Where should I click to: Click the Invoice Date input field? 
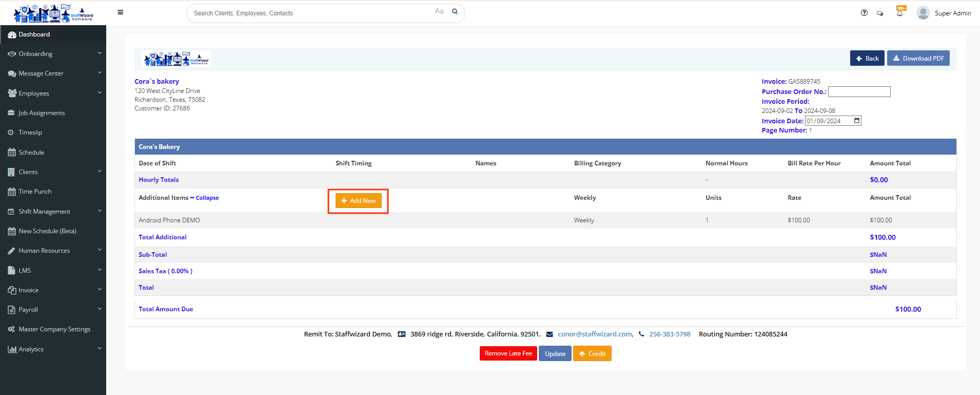click(833, 121)
